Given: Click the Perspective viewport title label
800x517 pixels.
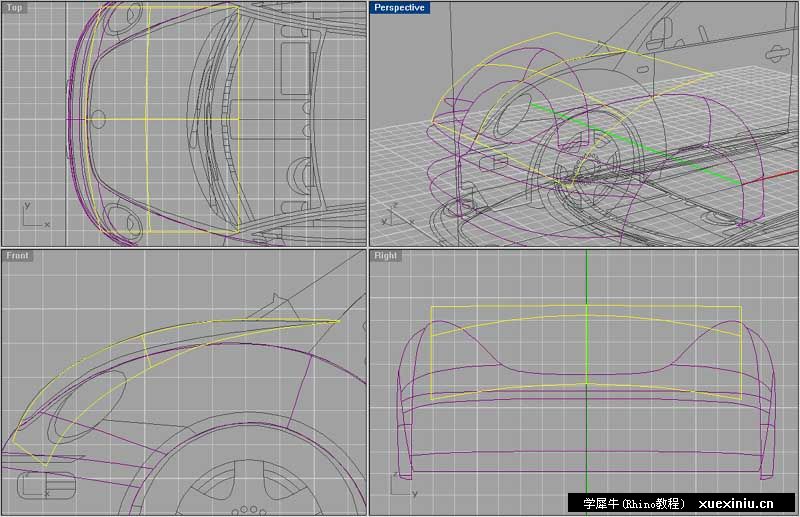Looking at the screenshot, I should tap(399, 8).
